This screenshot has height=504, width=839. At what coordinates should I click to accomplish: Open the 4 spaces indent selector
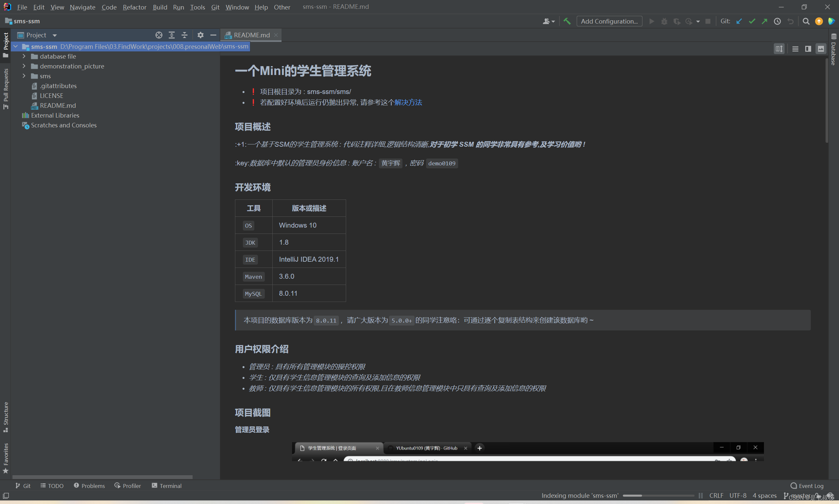(764, 495)
